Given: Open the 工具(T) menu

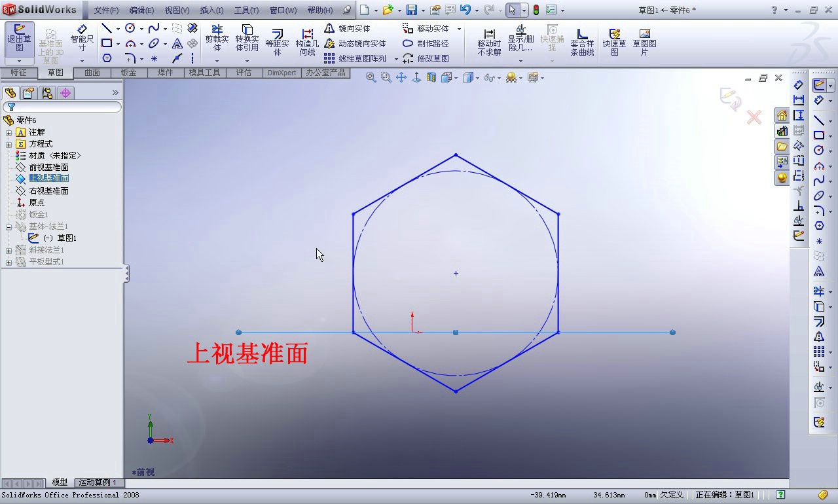Looking at the screenshot, I should pyautogui.click(x=246, y=10).
